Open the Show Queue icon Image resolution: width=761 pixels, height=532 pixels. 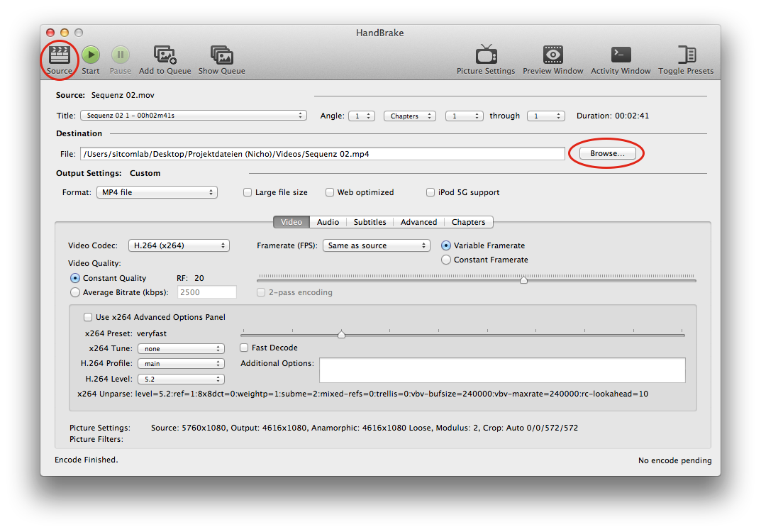(222, 55)
